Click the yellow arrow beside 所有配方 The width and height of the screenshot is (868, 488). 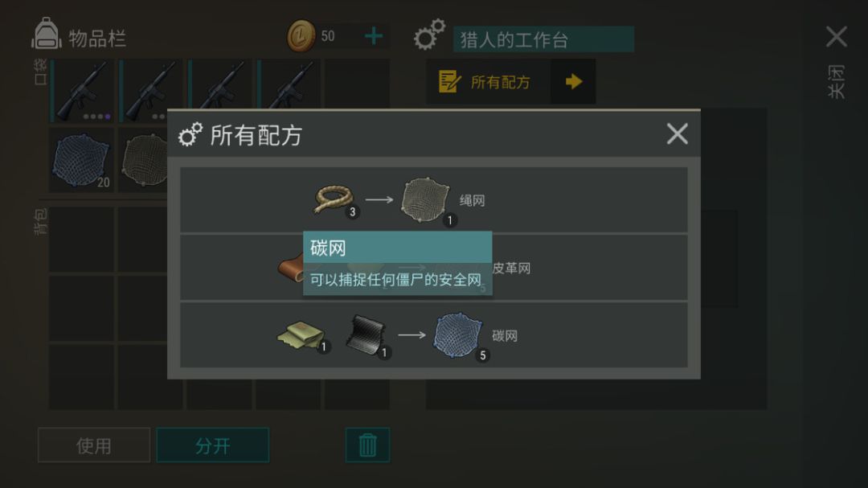pos(574,82)
